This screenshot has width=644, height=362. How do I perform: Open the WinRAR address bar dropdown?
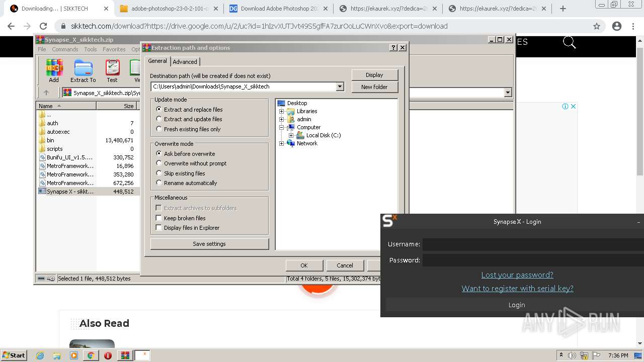(x=508, y=93)
